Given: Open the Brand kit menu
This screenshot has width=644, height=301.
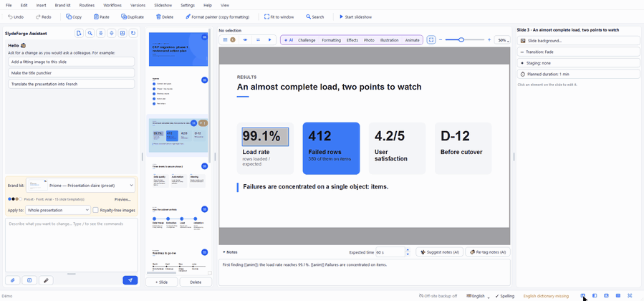Looking at the screenshot, I should pyautogui.click(x=62, y=5).
